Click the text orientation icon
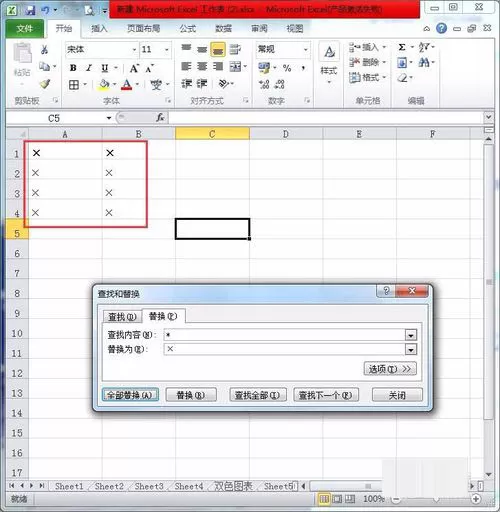 pos(223,83)
